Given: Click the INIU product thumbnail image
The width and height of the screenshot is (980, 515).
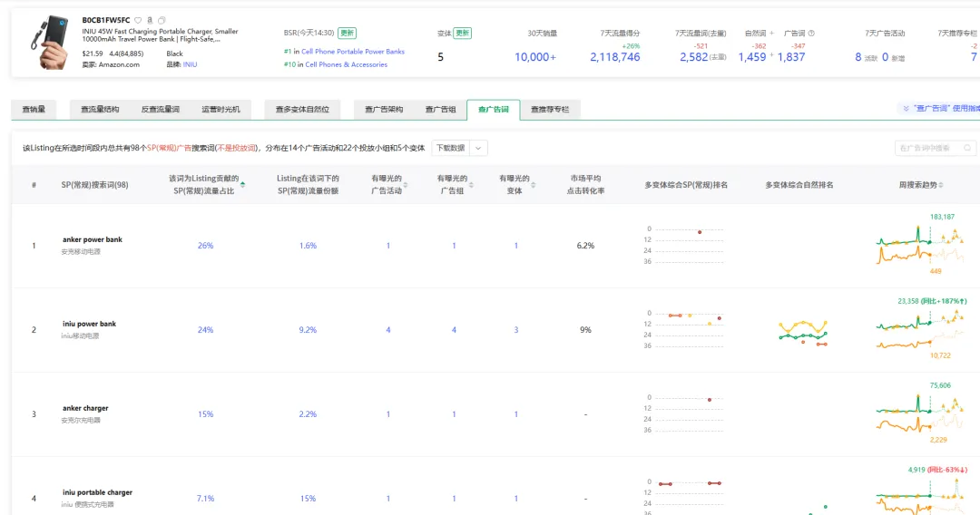Looking at the screenshot, I should coord(51,43).
